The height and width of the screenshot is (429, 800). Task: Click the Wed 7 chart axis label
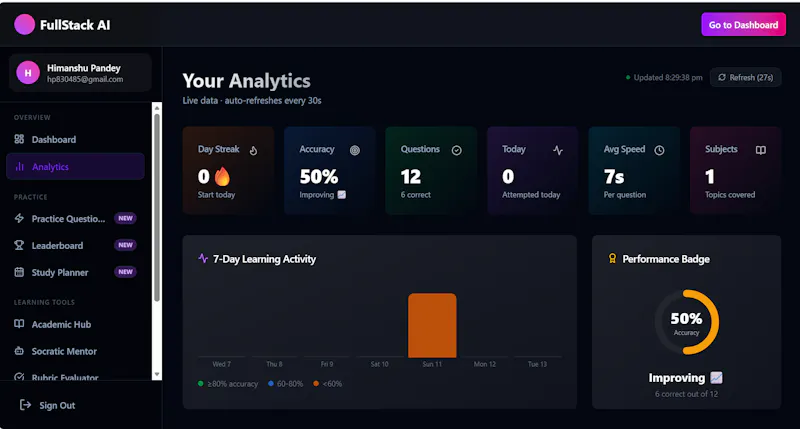pos(221,364)
